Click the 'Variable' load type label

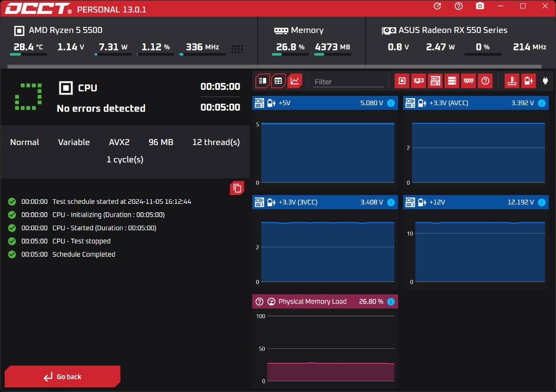74,142
